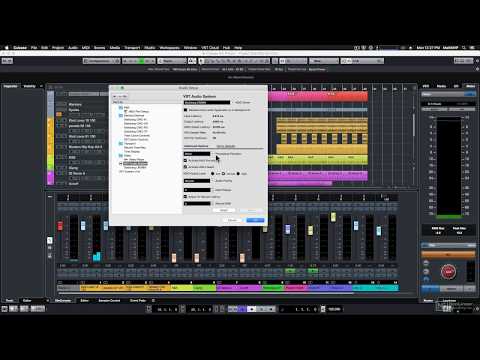Viewport: 480px width, 360px height.
Task: Open lower zone tab settings gear
Action: point(153,301)
